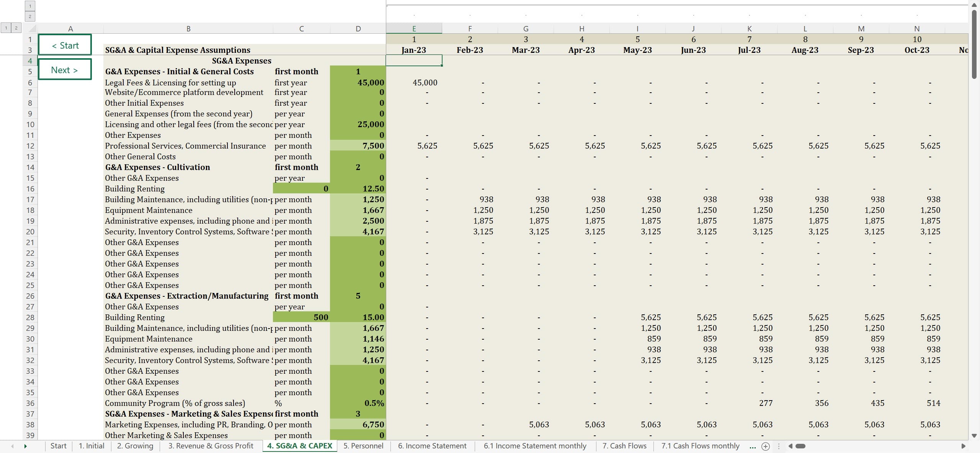This screenshot has width=980, height=453.
Task: Click horizontal scroll right arrow
Action: [963, 446]
